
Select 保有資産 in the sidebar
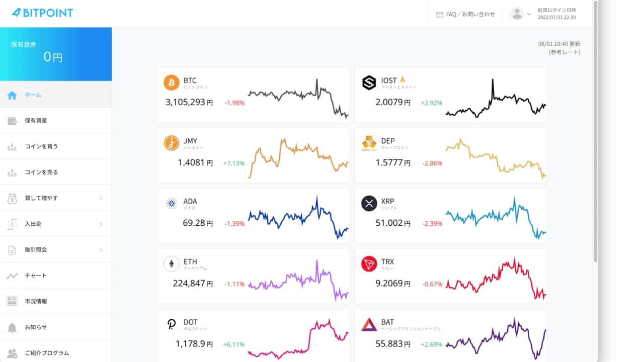coord(36,121)
